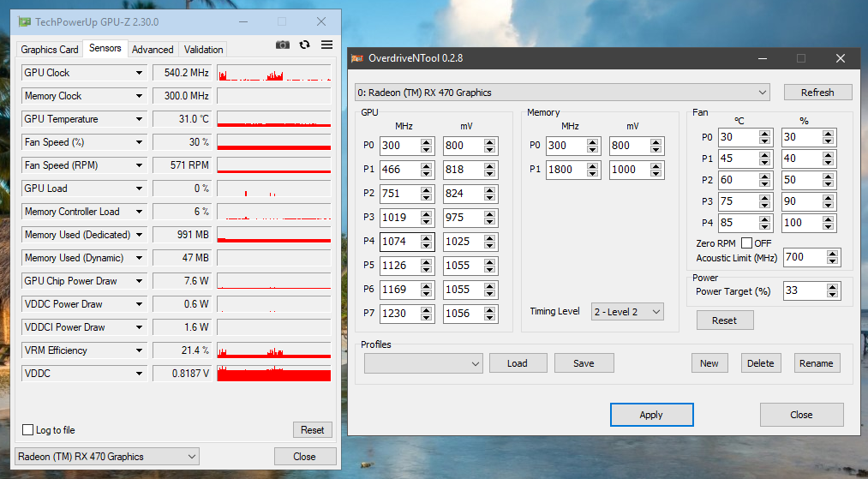
Task: Open the GPU Chip Power Draw dropdown
Action: 139,281
